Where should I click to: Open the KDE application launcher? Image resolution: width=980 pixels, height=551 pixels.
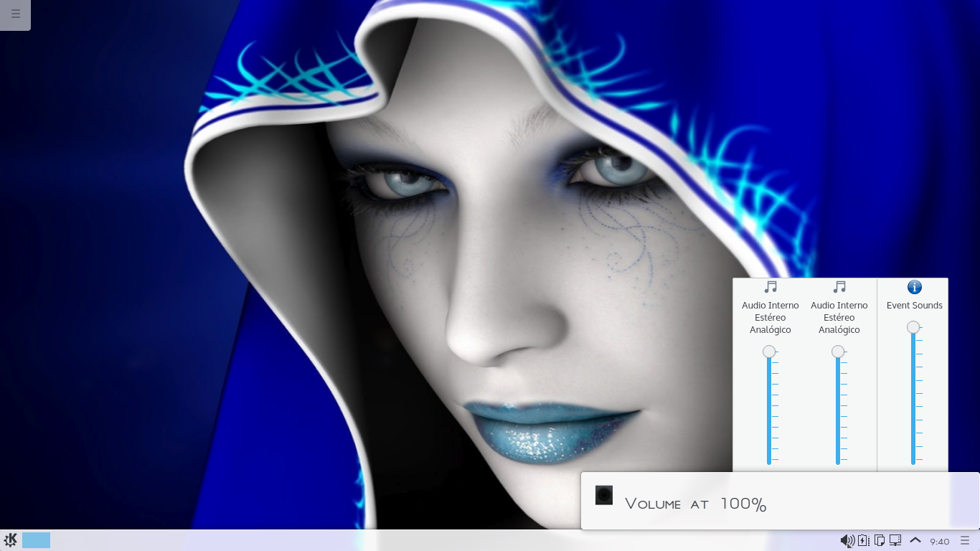pos(10,540)
